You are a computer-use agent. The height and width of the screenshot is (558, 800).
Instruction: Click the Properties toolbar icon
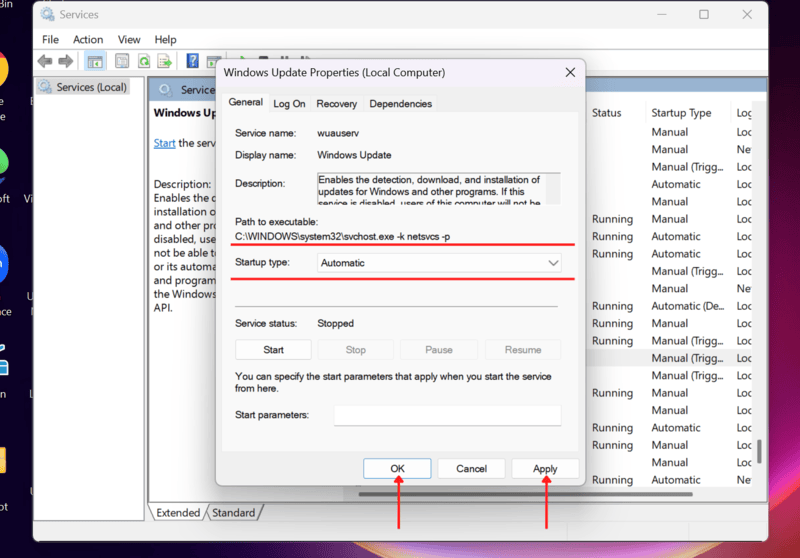tap(122, 62)
